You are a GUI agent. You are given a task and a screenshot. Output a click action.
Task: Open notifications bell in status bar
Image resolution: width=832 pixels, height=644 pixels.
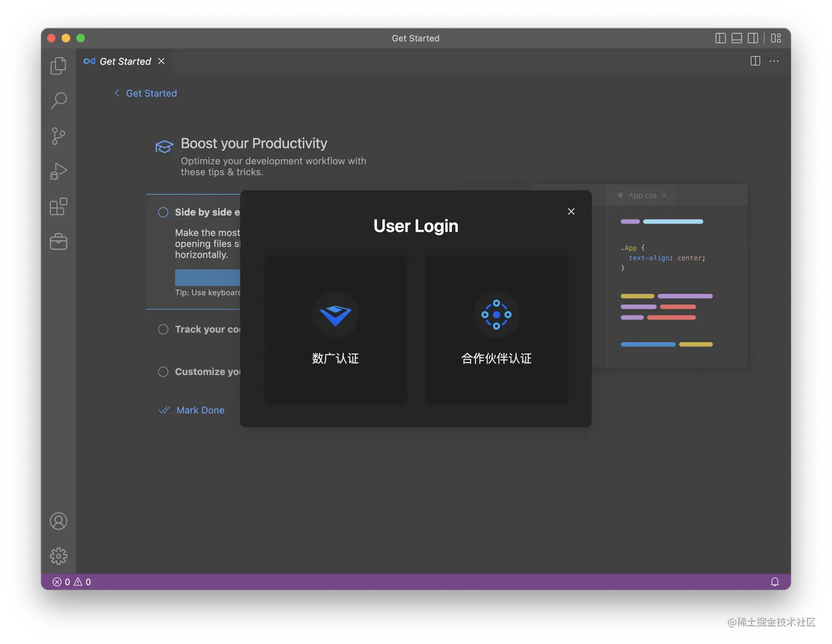(x=775, y=582)
